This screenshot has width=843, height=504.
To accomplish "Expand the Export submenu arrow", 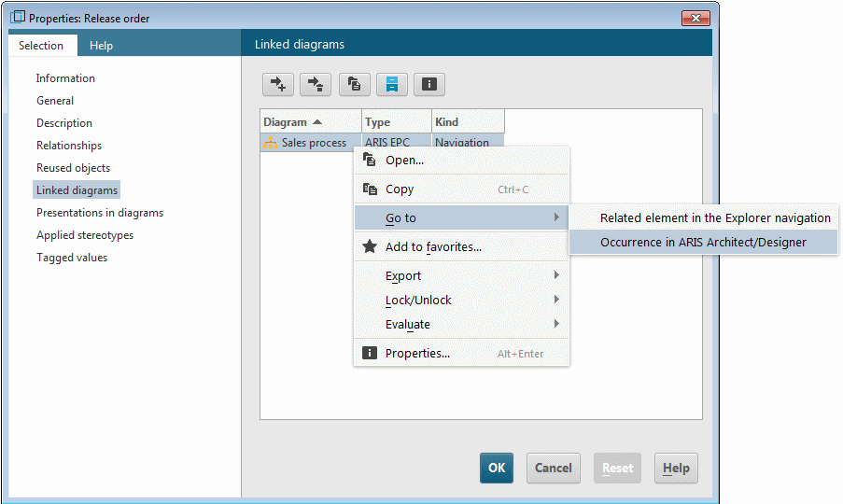I will pyautogui.click(x=556, y=275).
